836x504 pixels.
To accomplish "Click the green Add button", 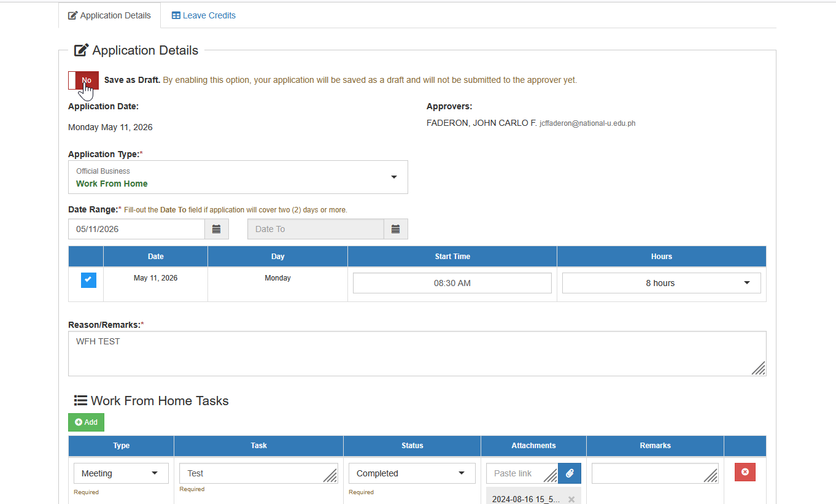I will (86, 422).
